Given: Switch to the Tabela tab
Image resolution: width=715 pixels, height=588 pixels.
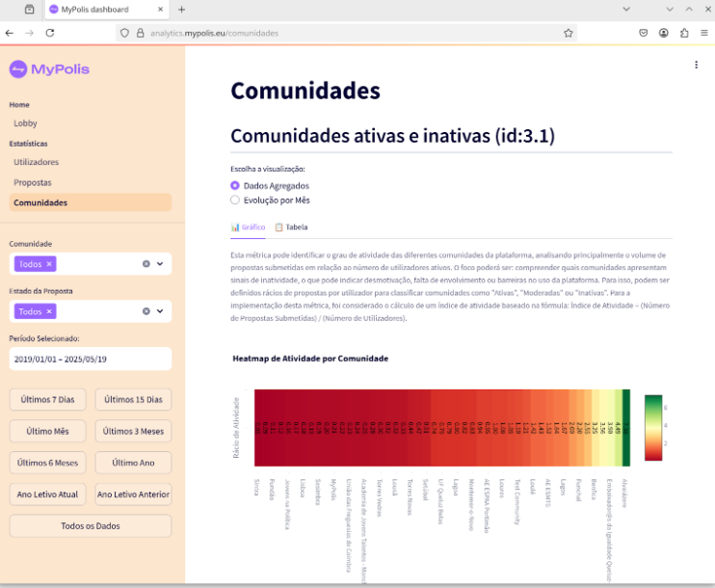Looking at the screenshot, I should [x=291, y=227].
